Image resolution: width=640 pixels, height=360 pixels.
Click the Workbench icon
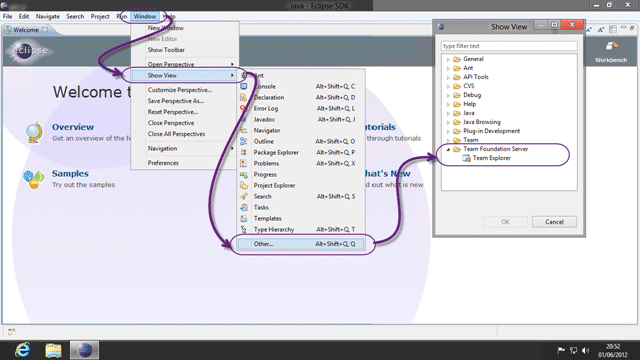pos(611,46)
